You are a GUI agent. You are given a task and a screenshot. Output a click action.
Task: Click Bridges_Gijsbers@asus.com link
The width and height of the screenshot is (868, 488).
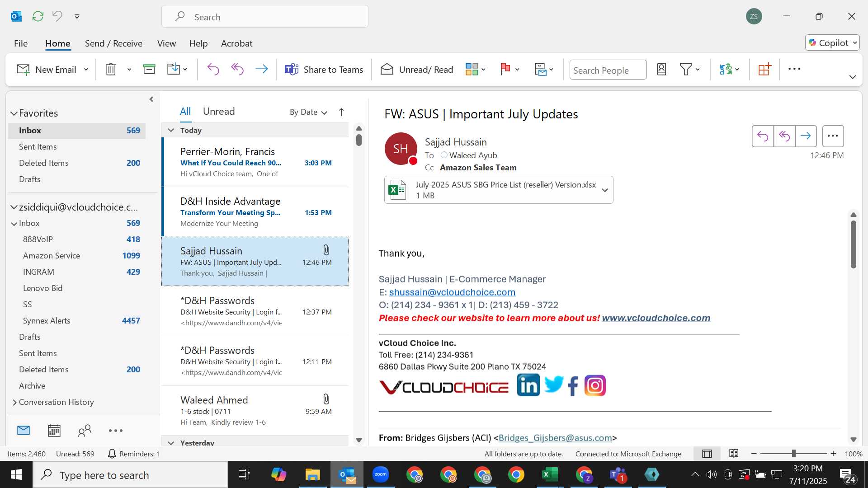(555, 438)
